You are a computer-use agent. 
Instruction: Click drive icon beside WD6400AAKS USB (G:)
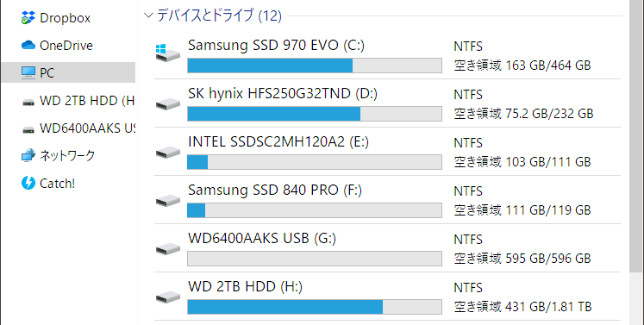pos(168,248)
